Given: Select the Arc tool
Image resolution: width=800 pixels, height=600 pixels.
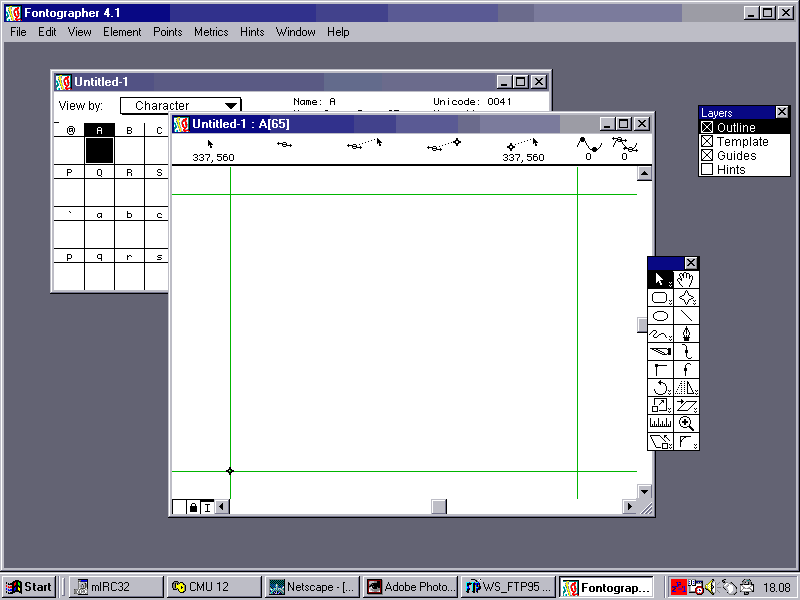Looking at the screenshot, I should click(x=686, y=441).
